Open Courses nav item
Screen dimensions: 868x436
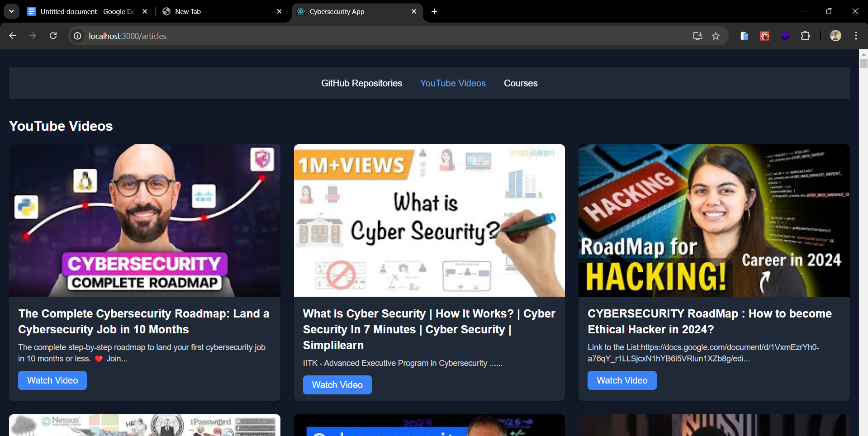click(x=521, y=83)
